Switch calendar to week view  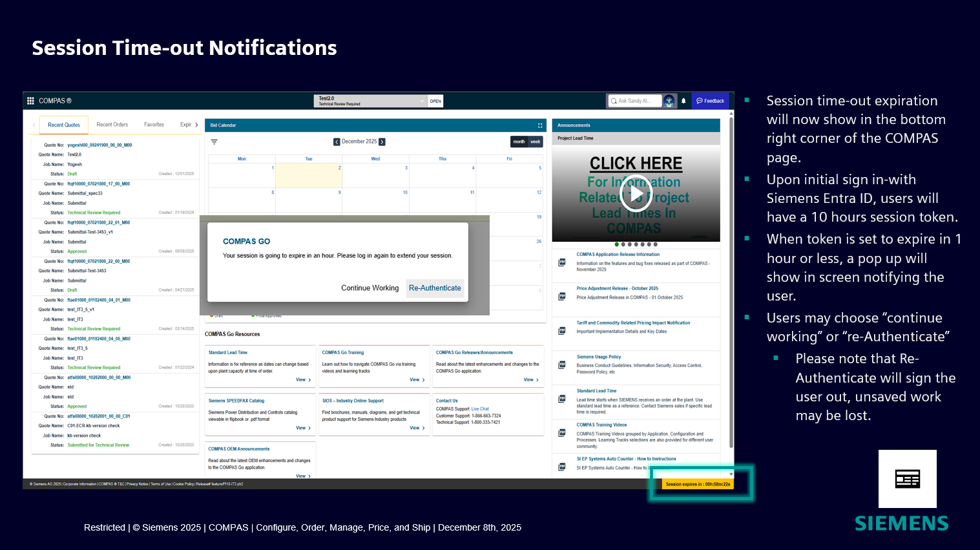coord(536,142)
